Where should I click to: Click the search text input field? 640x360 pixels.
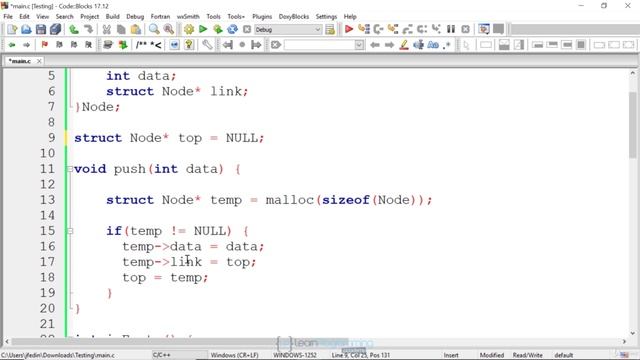pyautogui.click(x=319, y=45)
